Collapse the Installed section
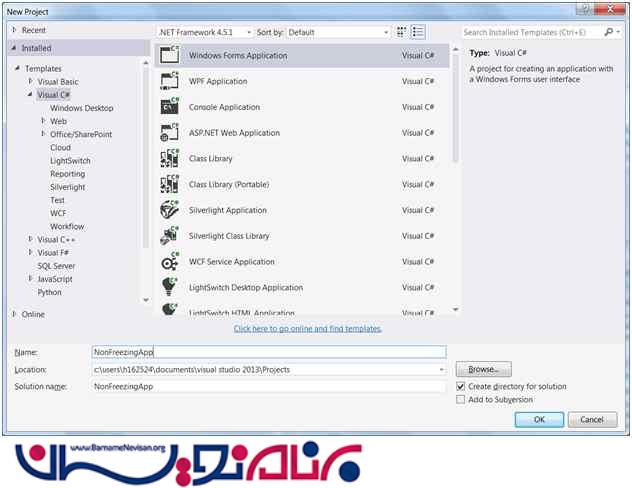 pyautogui.click(x=14, y=48)
